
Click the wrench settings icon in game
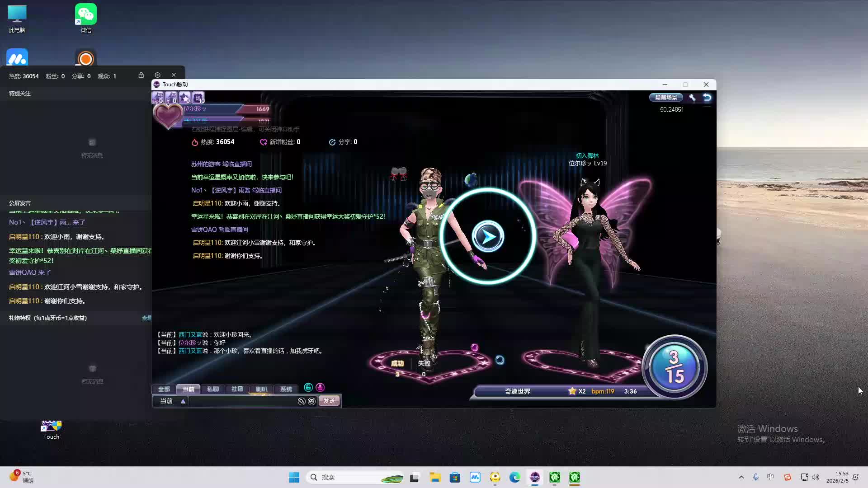coord(692,98)
